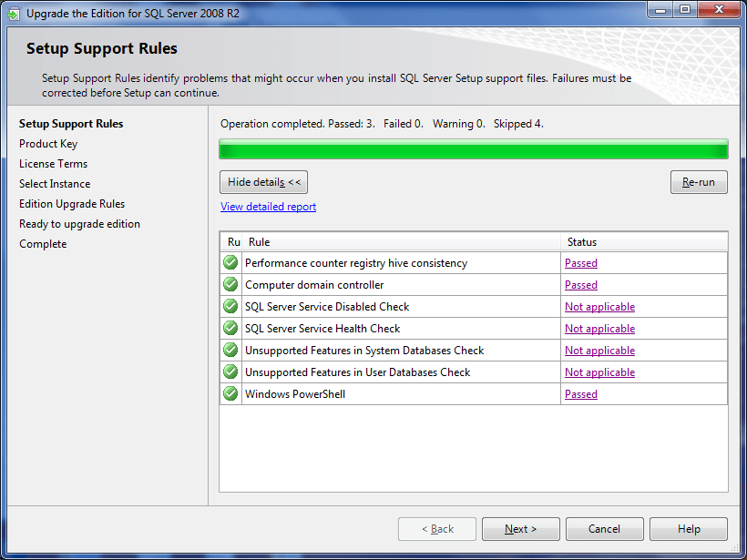This screenshot has width=747, height=560.
Task: Open Passed status for Windows PowerShell
Action: tap(580, 394)
